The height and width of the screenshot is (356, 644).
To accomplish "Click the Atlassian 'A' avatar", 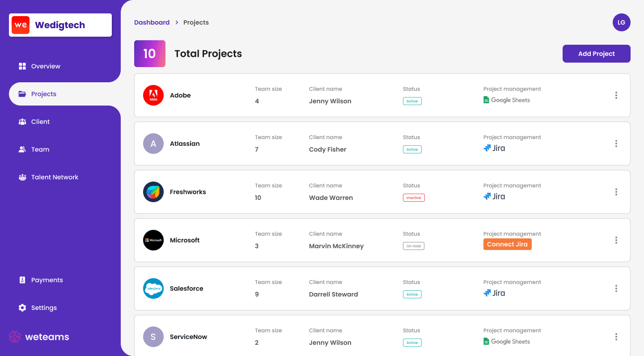I will (153, 144).
